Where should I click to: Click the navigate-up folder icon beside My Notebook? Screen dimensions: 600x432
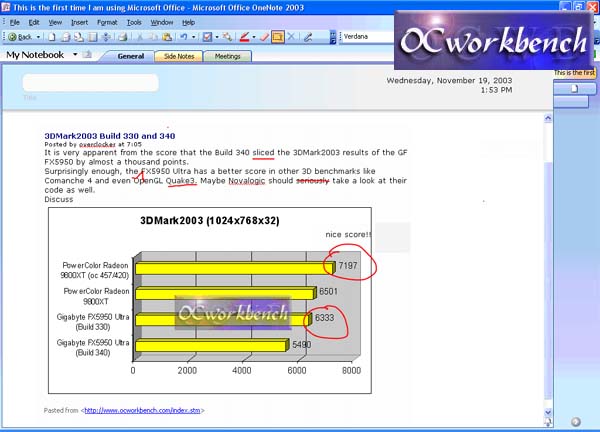point(88,55)
